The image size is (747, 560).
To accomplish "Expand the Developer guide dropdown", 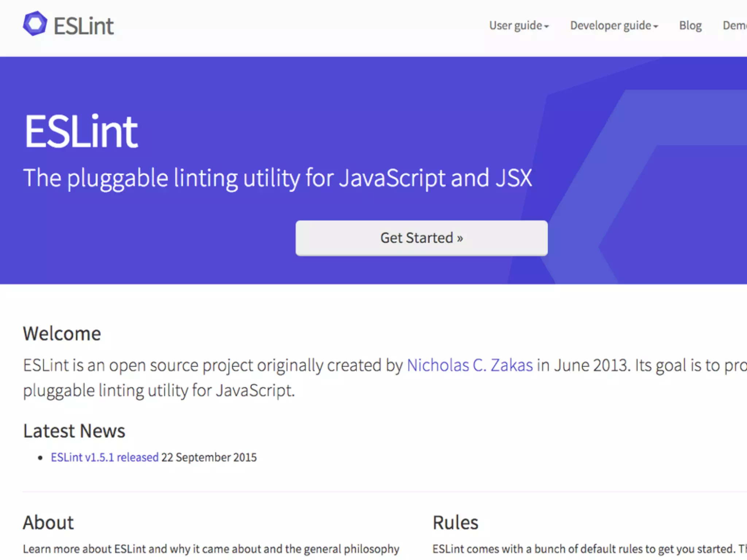I will pos(611,26).
